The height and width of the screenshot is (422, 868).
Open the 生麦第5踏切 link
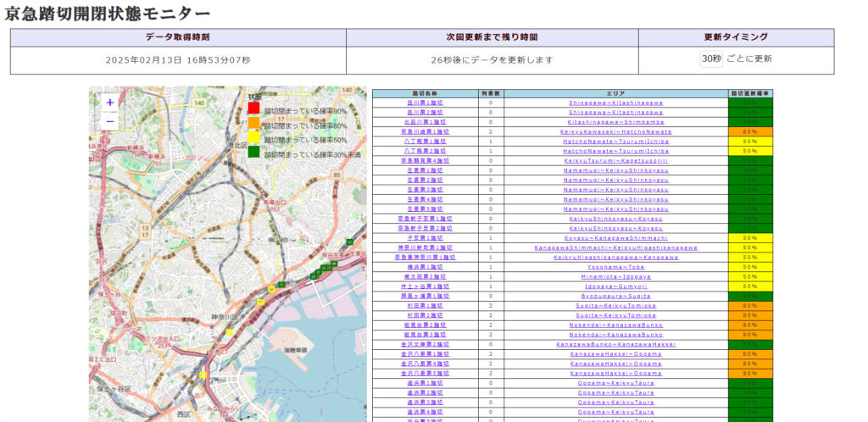pyautogui.click(x=426, y=209)
